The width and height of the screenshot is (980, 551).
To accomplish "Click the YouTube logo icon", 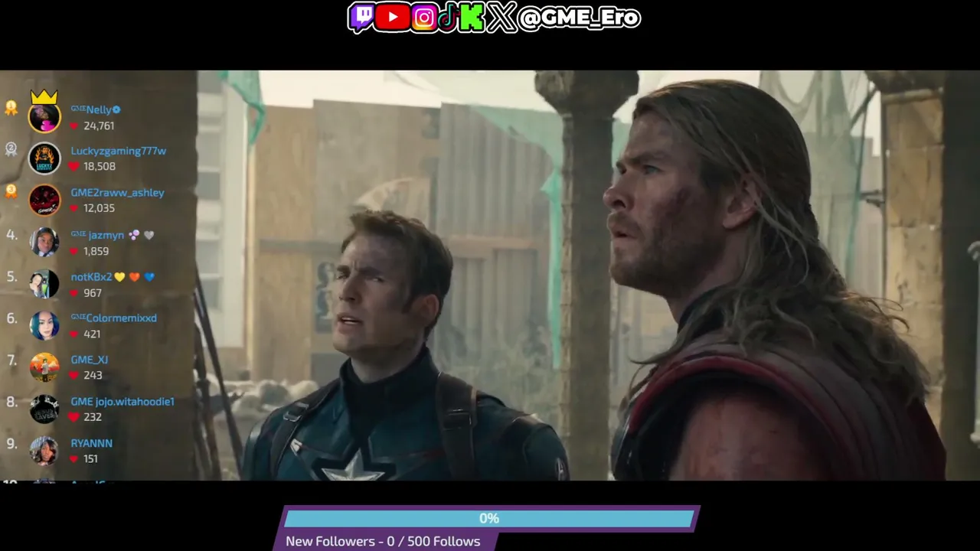I will click(393, 17).
